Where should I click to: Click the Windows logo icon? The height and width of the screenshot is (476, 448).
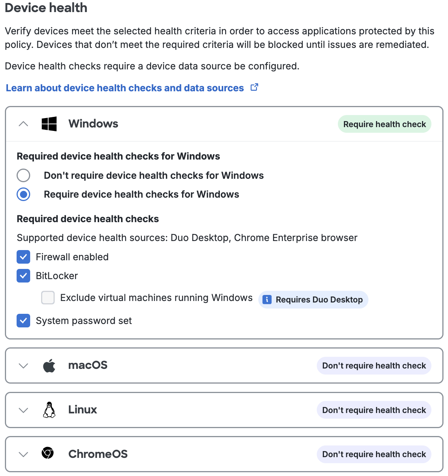(49, 124)
